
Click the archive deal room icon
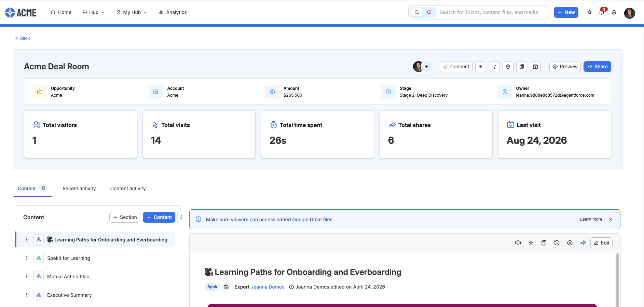535,67
